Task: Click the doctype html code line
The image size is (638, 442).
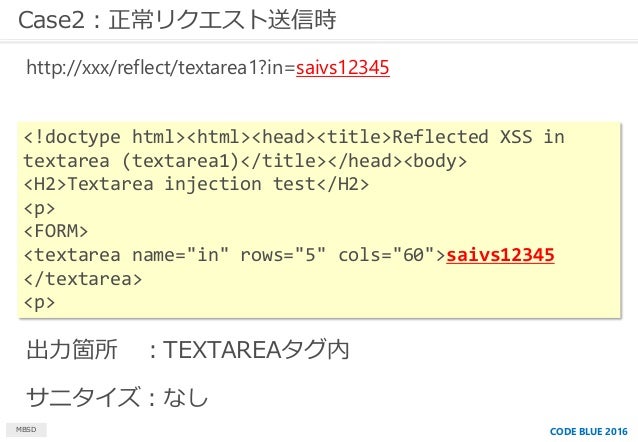Action: pos(294,137)
